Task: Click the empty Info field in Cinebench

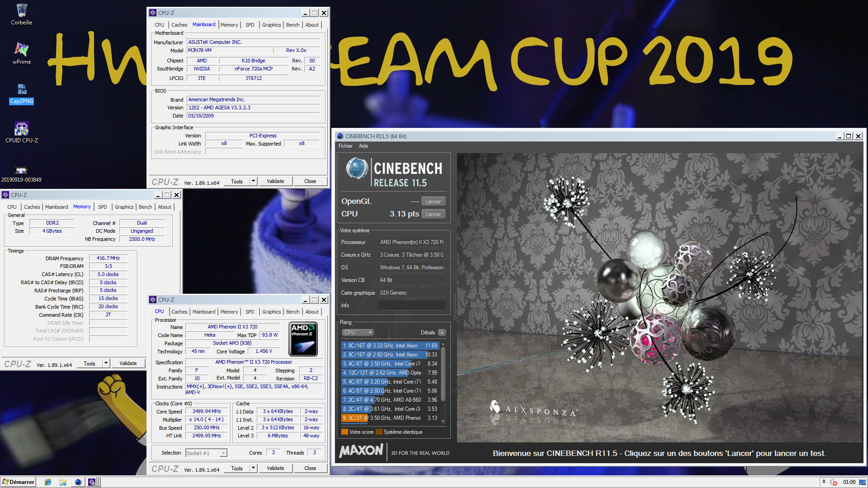Action: (411, 305)
